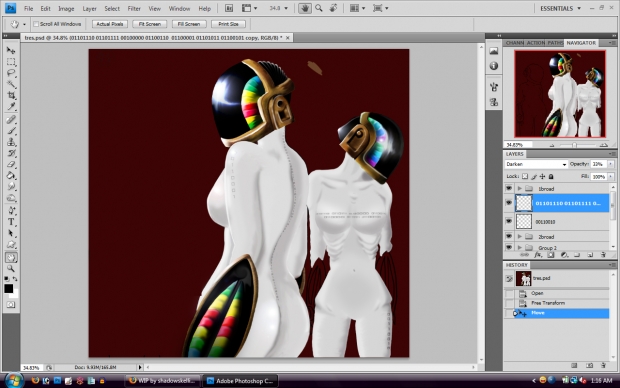620x388 pixels.
Task: Open the Image menu
Action: 66,8
